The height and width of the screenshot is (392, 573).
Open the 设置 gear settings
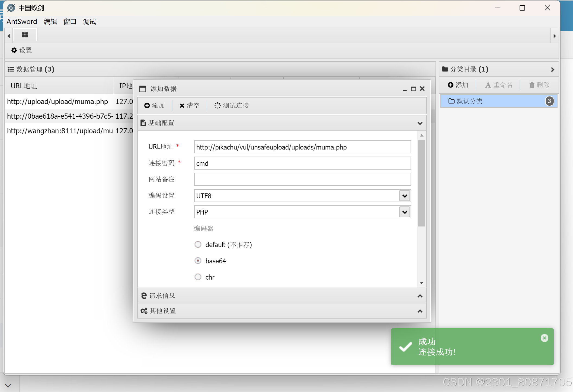22,50
